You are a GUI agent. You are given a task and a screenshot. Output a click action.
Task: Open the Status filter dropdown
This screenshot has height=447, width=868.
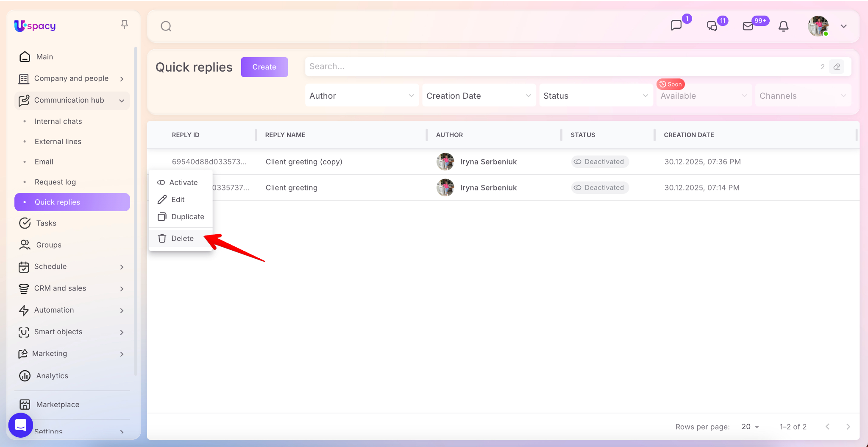pyautogui.click(x=595, y=96)
